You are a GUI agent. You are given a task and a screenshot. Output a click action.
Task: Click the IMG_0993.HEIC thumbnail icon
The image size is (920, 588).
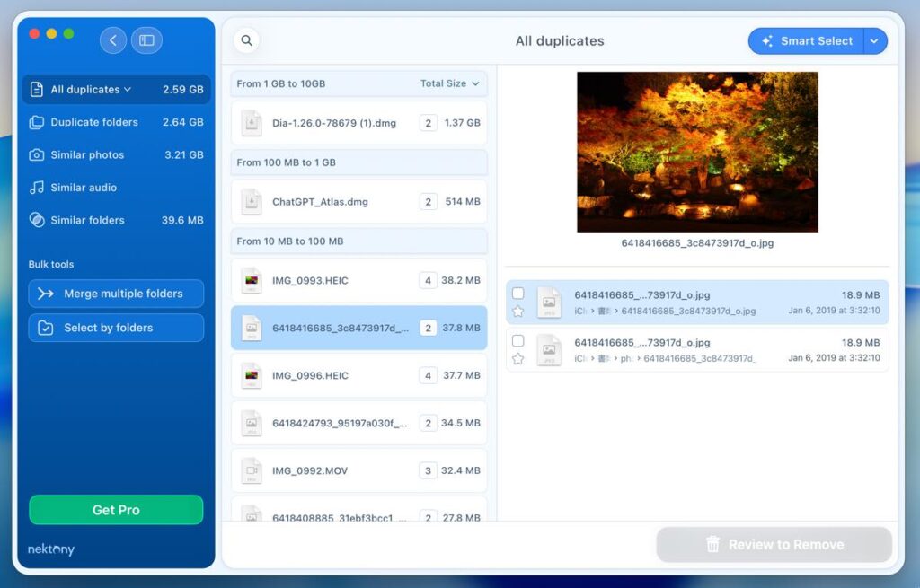[252, 280]
